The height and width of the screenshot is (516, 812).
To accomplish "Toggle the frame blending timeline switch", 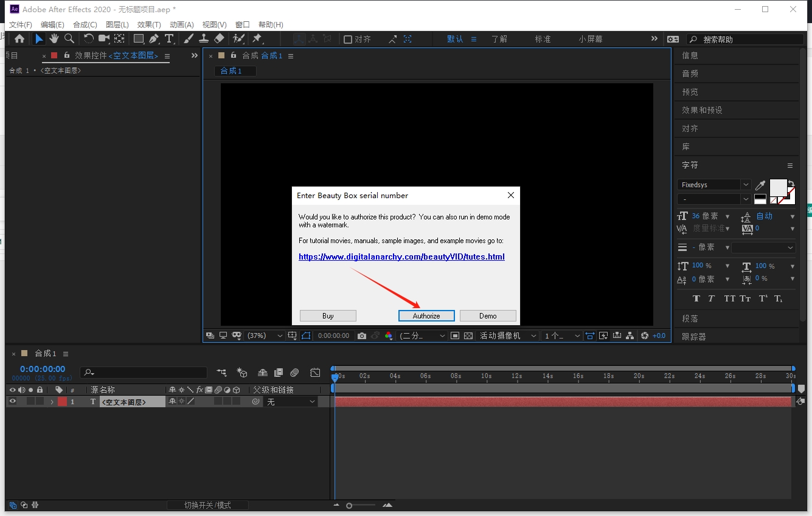I will coord(279,373).
